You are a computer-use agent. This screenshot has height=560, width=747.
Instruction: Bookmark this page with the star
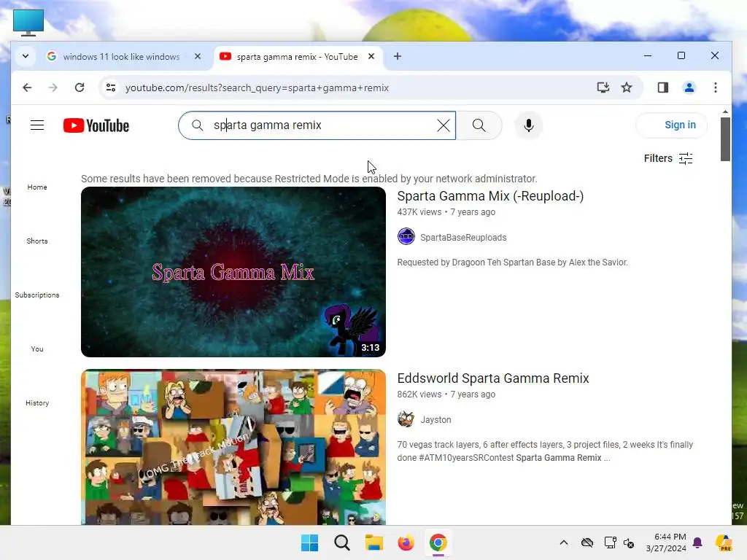(627, 87)
